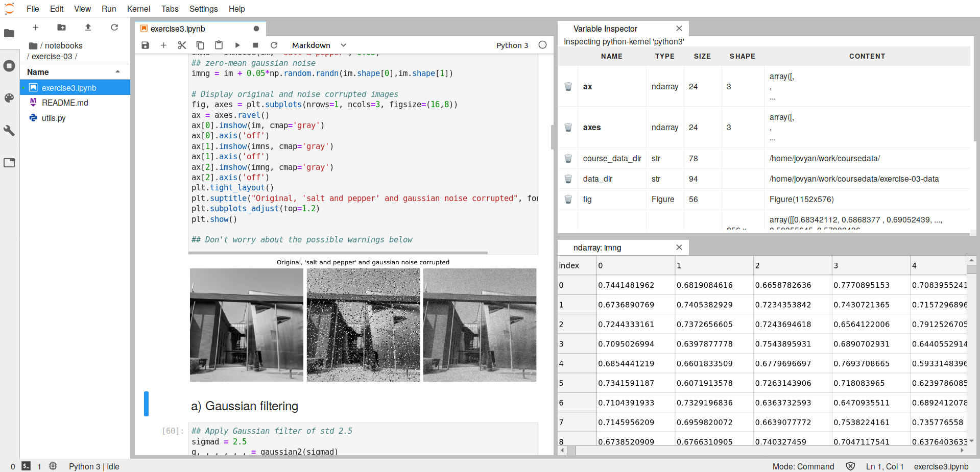
Task: Close the Variable Inspector tab
Action: (x=679, y=29)
